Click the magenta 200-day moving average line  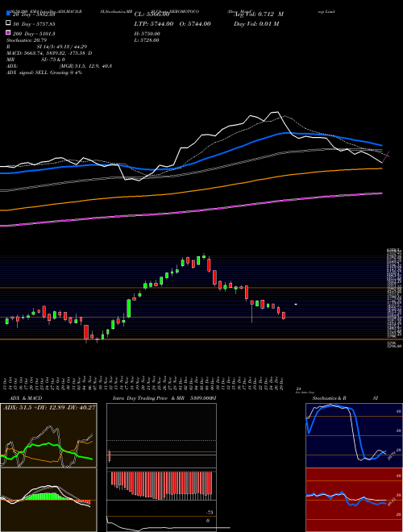pos(190,211)
